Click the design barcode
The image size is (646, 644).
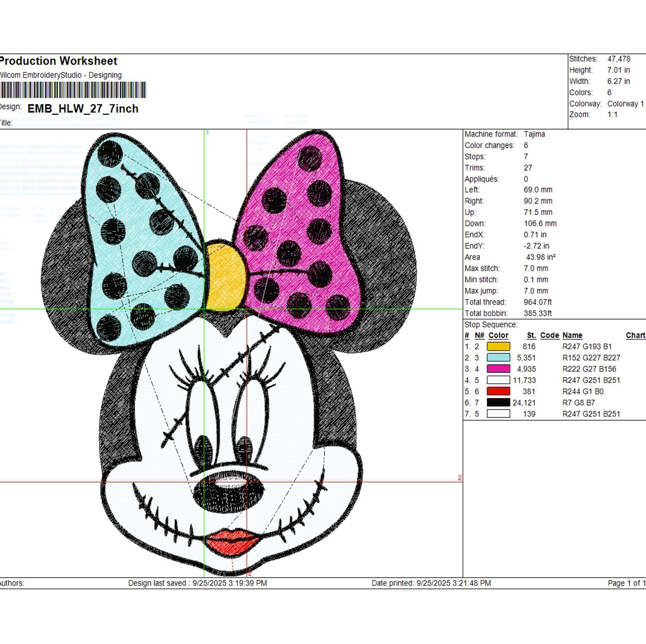73,90
